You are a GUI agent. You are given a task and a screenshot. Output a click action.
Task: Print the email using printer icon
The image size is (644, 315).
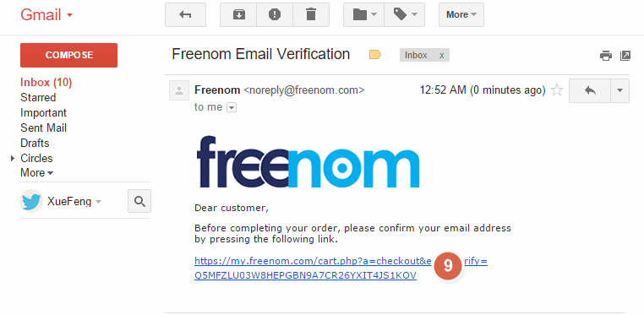point(606,56)
